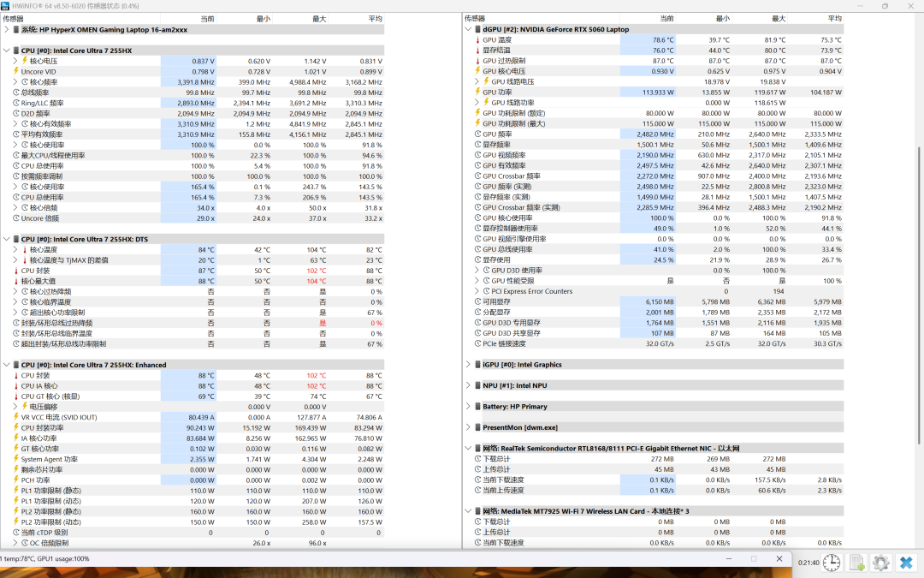
Task: Click the HWiNFO app icon in title bar
Action: coord(5,5)
